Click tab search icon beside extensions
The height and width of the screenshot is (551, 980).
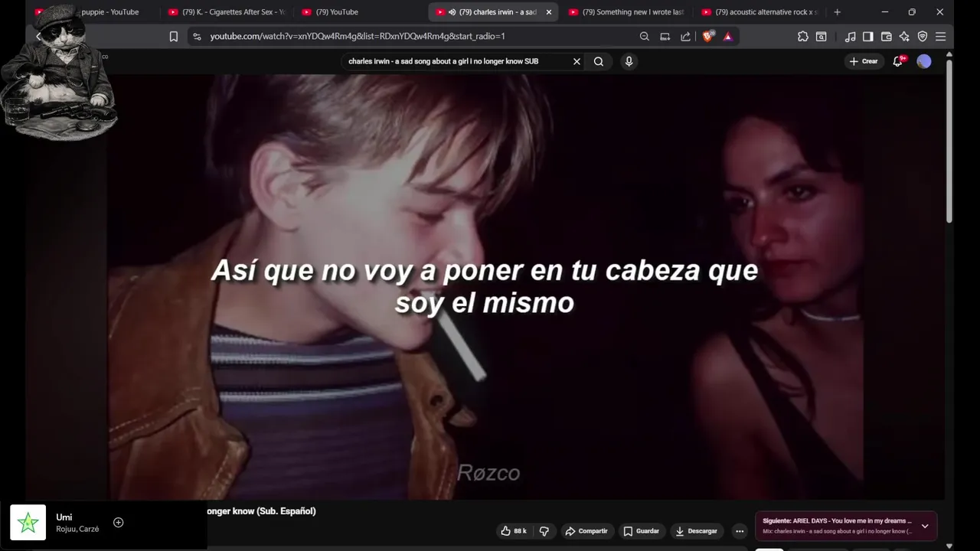(821, 36)
